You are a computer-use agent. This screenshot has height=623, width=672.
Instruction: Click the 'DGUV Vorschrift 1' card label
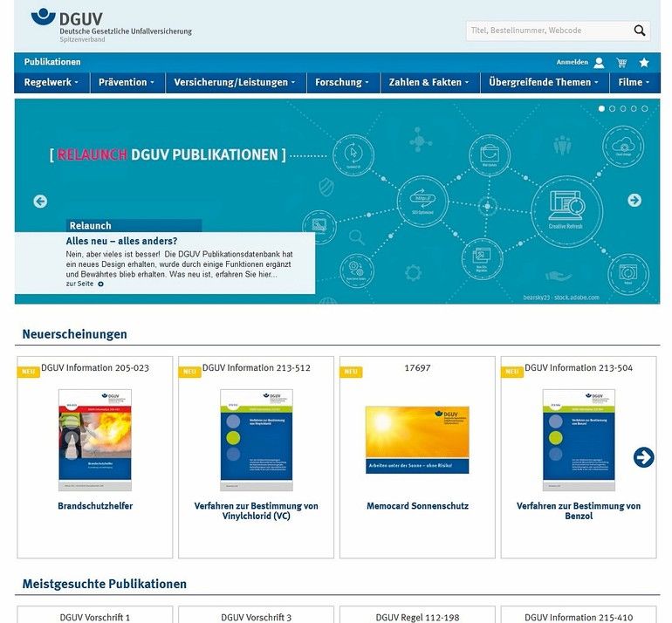95,618
